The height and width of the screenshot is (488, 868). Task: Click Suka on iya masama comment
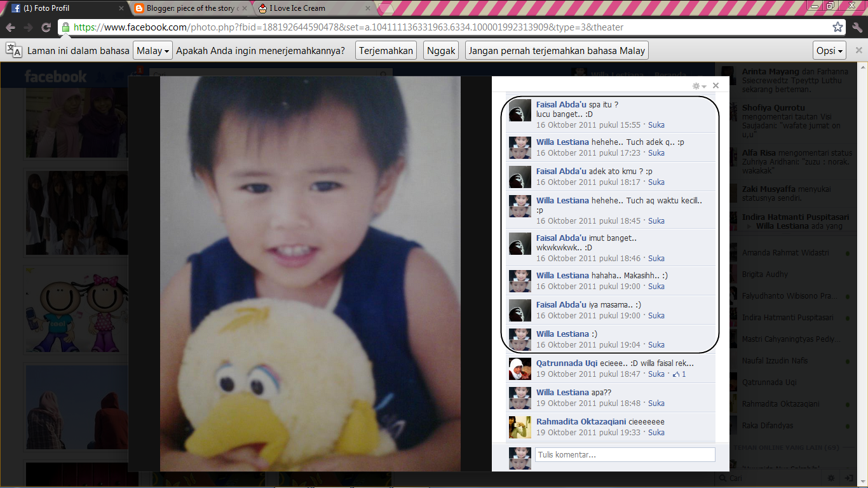[x=656, y=315]
